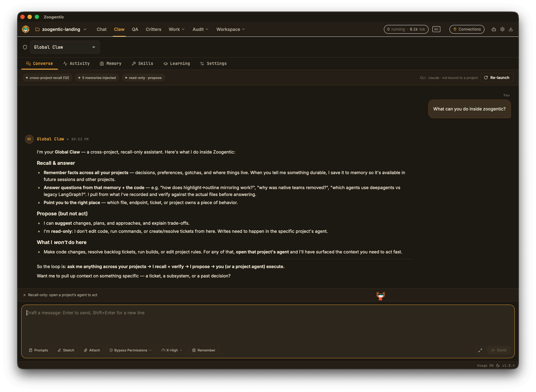Click the read-only · propose chip
536x392 pixels.
[x=143, y=78]
